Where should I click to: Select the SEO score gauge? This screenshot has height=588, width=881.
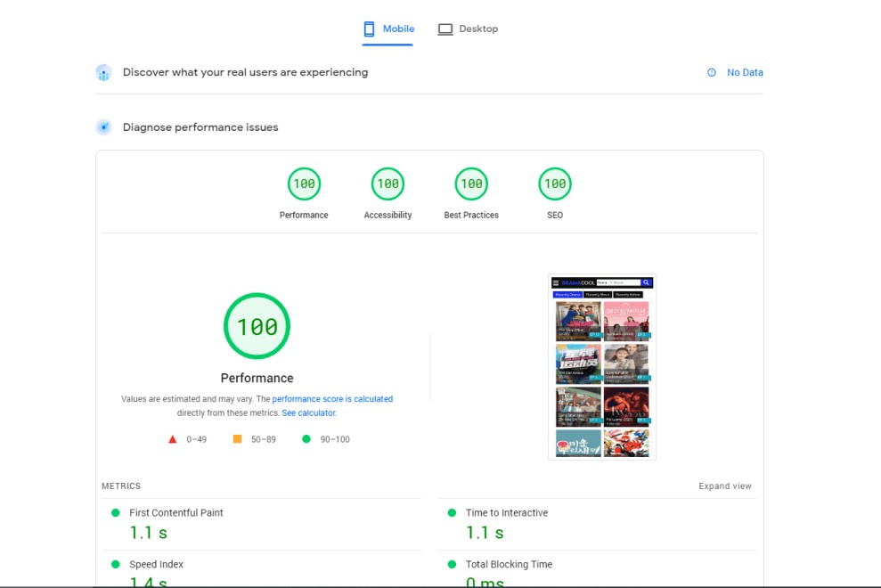coord(555,184)
